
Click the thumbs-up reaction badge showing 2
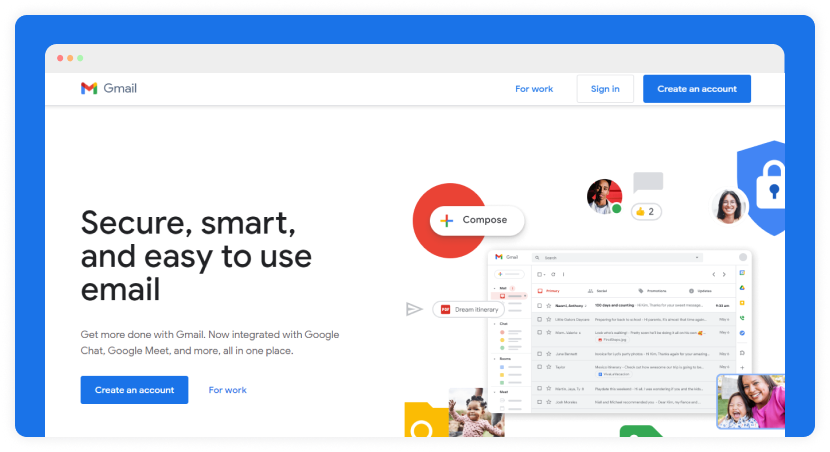(x=646, y=212)
